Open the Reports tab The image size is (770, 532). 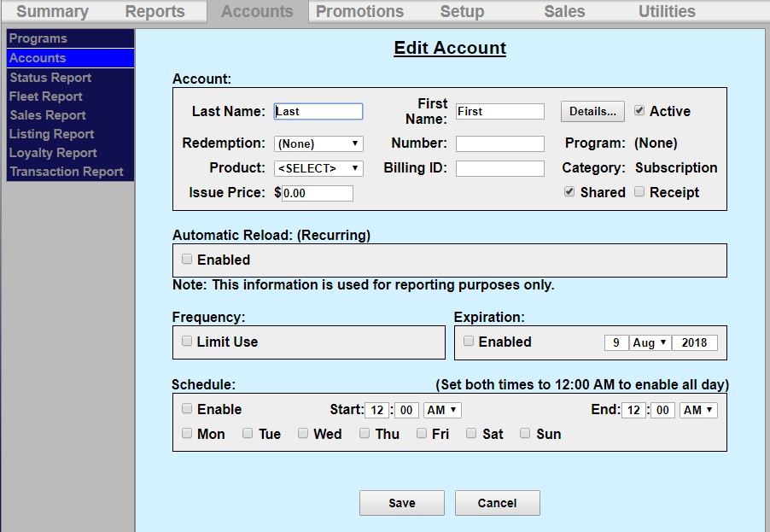155,11
